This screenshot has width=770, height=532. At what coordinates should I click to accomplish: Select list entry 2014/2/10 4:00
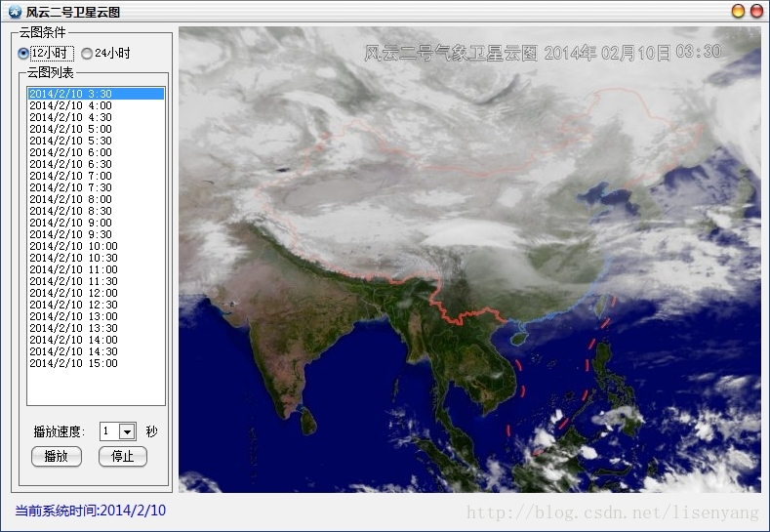[96, 105]
